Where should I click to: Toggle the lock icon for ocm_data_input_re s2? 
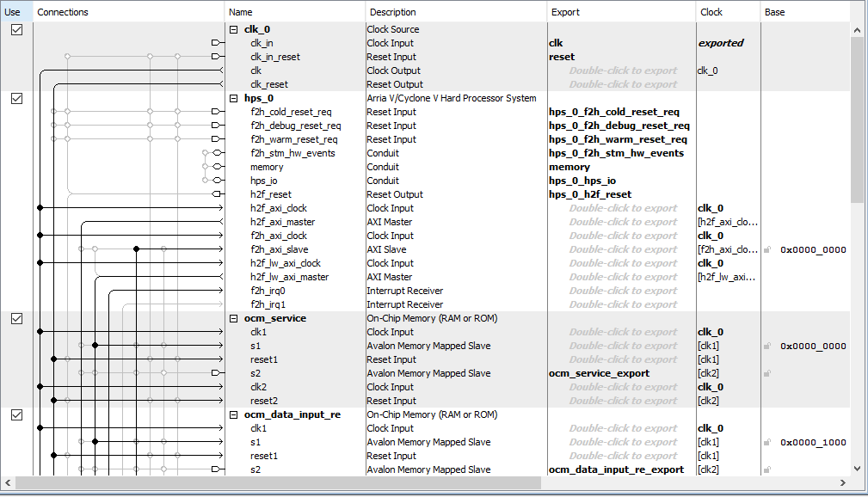(x=767, y=469)
